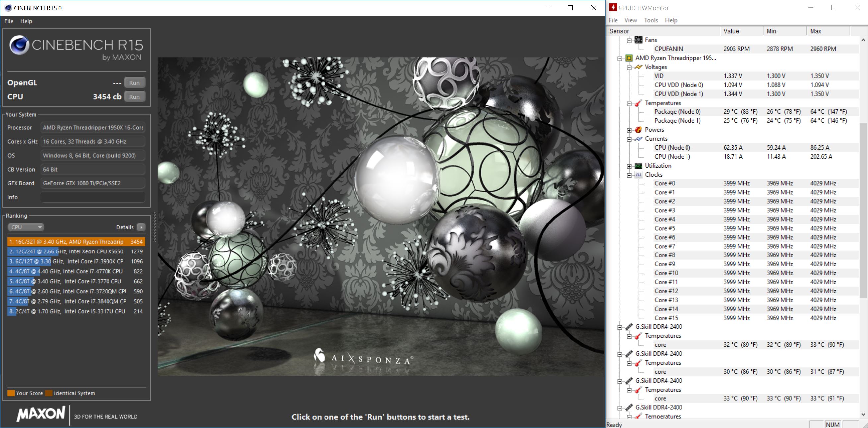Click the Info text field

93,197
